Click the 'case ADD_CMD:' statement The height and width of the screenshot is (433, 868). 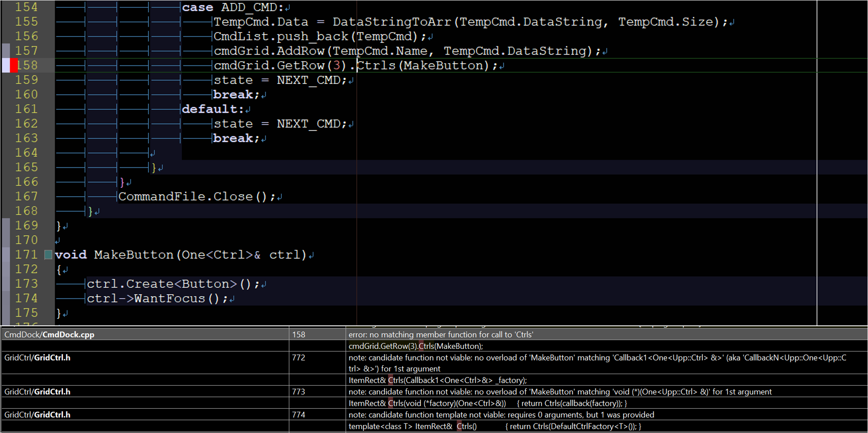[x=232, y=7]
